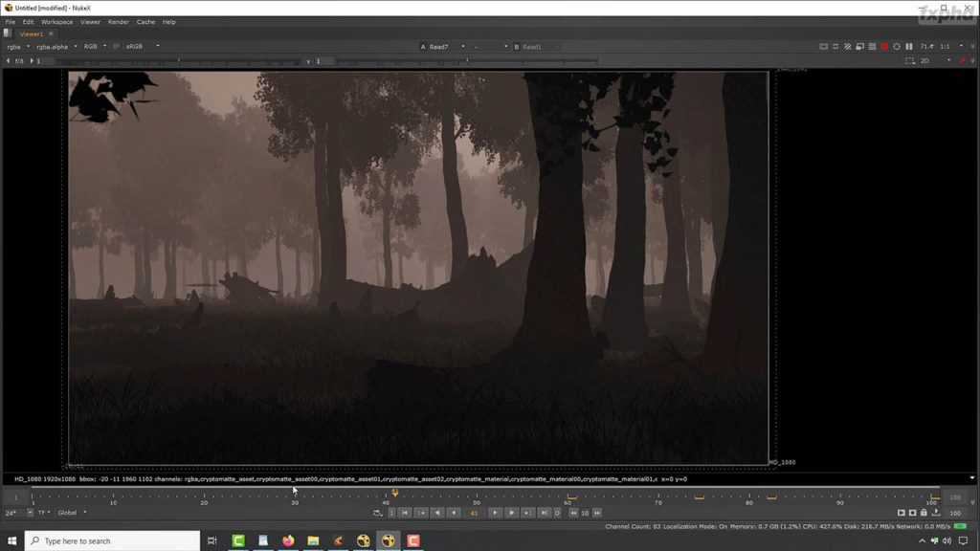
Task: Toggle the playback loop mode icon
Action: pos(377,513)
